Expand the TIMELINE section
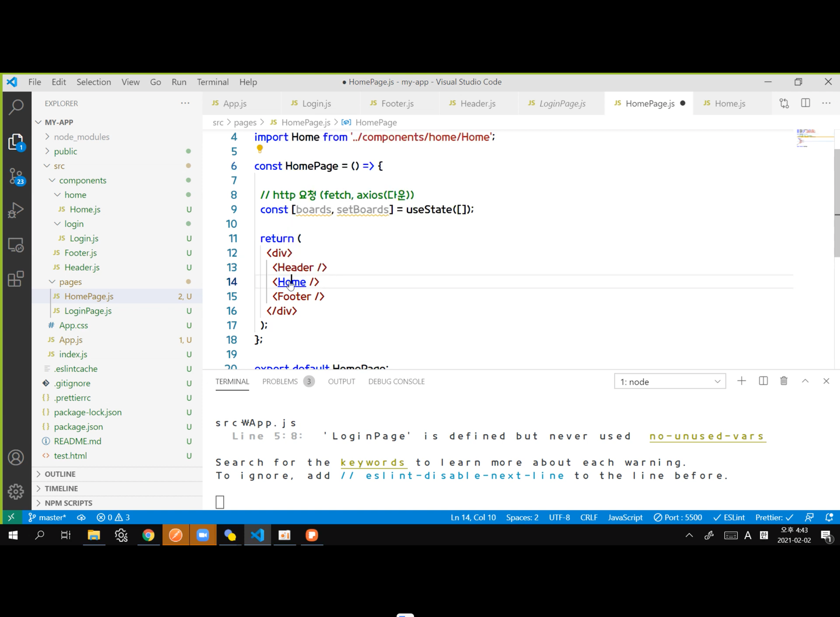The width and height of the screenshot is (840, 617). tap(117, 489)
